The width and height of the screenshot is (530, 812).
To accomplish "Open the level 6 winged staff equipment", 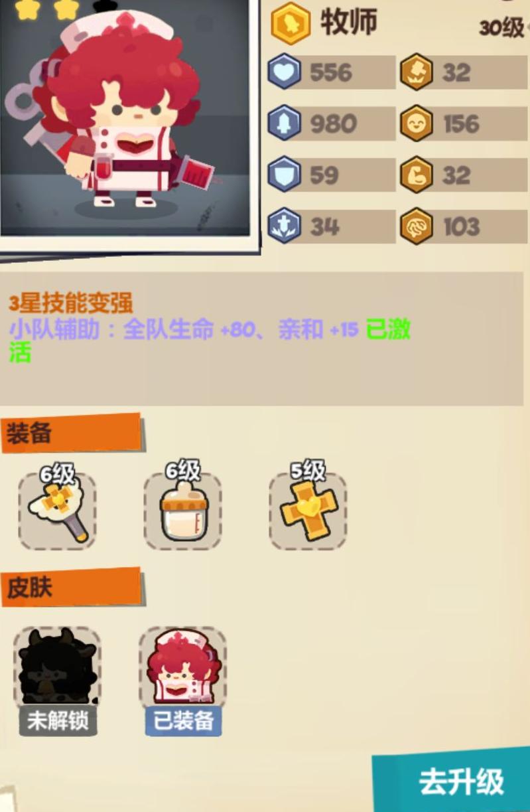I will coord(57,510).
